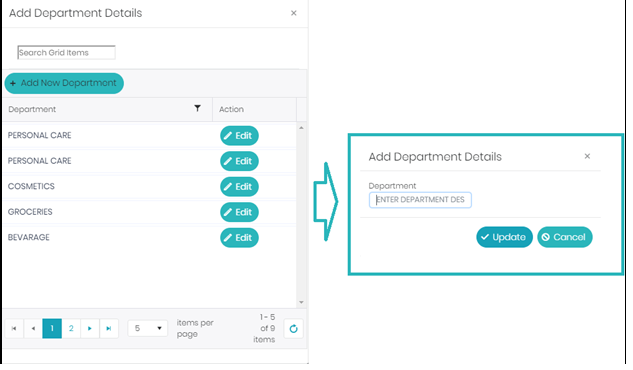Select the BEVARAGE row text
The image size is (633, 370).
tap(29, 237)
